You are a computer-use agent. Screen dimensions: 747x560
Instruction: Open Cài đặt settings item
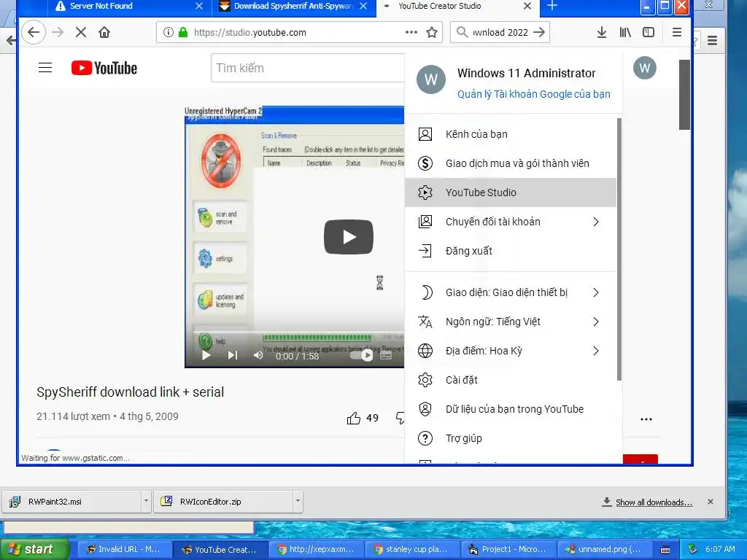[510, 380]
